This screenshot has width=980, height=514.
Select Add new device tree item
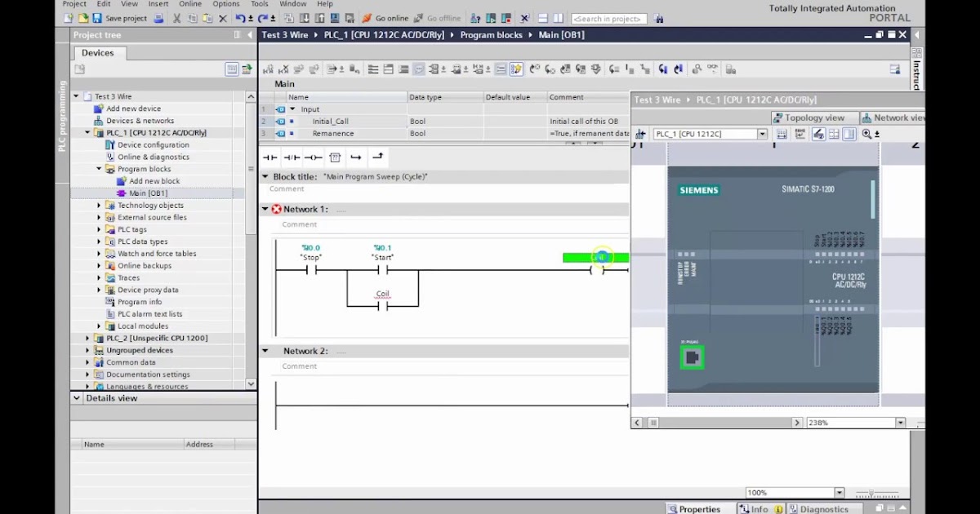click(x=133, y=109)
